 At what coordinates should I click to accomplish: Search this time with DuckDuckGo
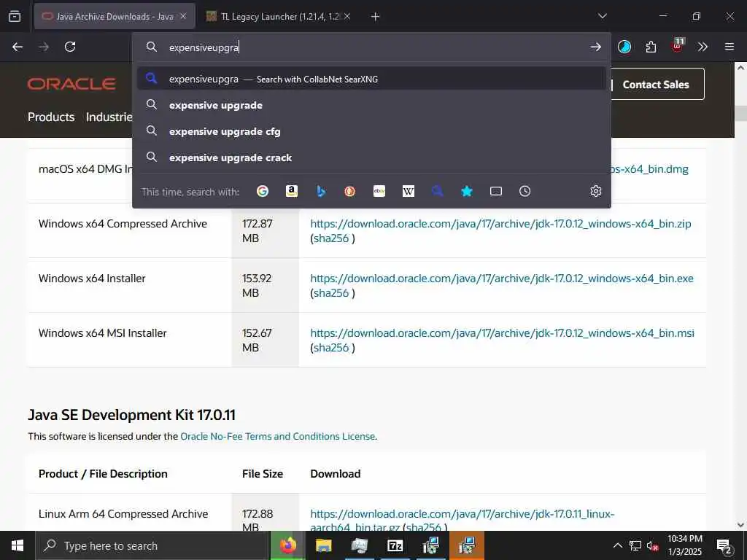[350, 192]
